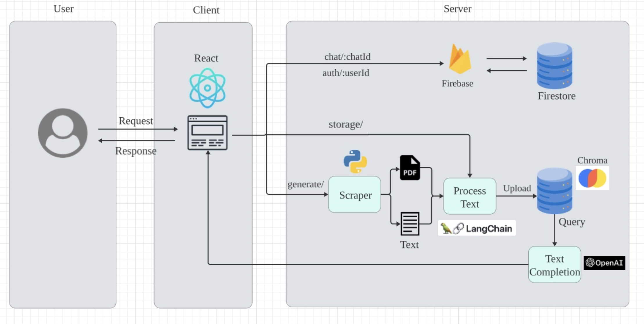Click the Scraper box
Viewport: 644px width, 324px height.
[355, 195]
